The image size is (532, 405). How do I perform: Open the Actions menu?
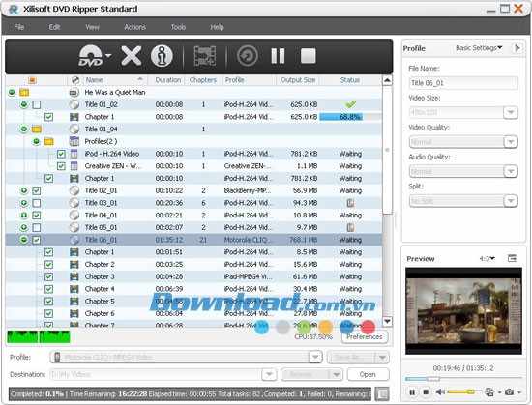point(134,27)
